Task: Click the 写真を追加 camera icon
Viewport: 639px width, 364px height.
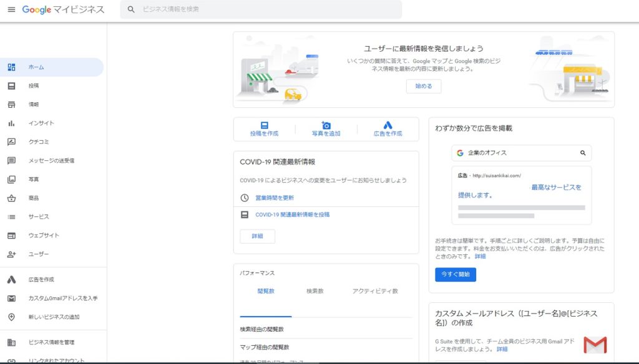Action: (326, 125)
